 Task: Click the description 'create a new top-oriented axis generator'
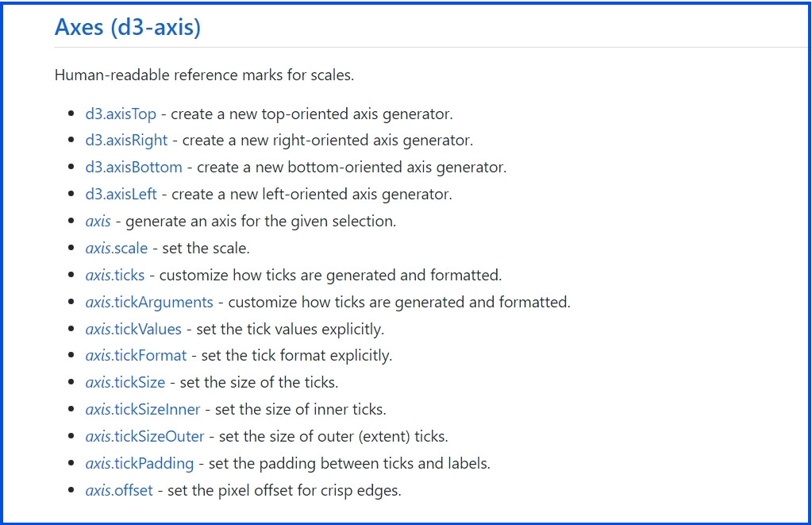click(x=312, y=114)
